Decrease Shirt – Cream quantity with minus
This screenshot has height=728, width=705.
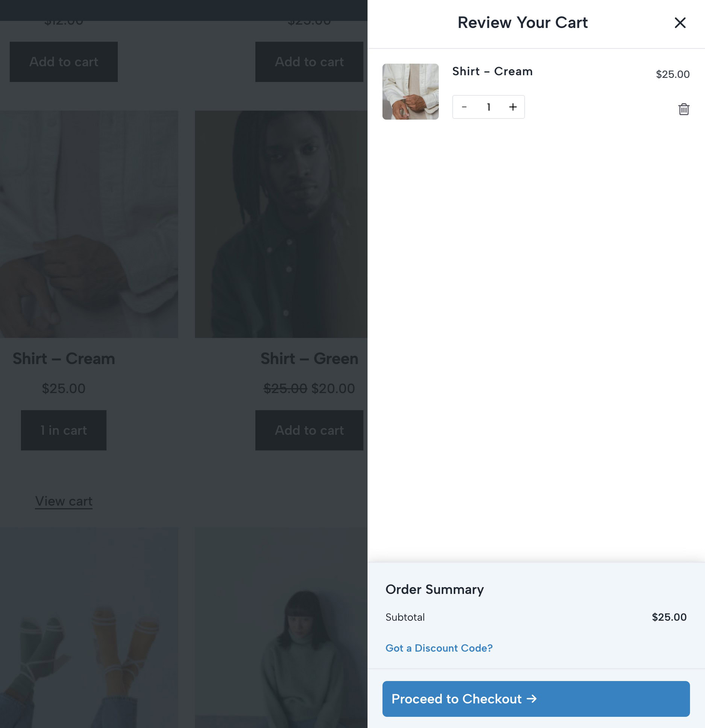[464, 107]
